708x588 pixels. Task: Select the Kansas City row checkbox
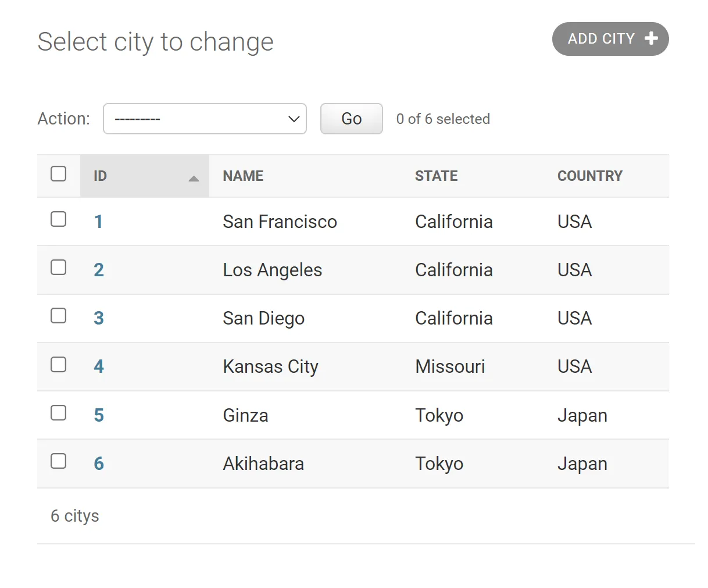pyautogui.click(x=59, y=365)
